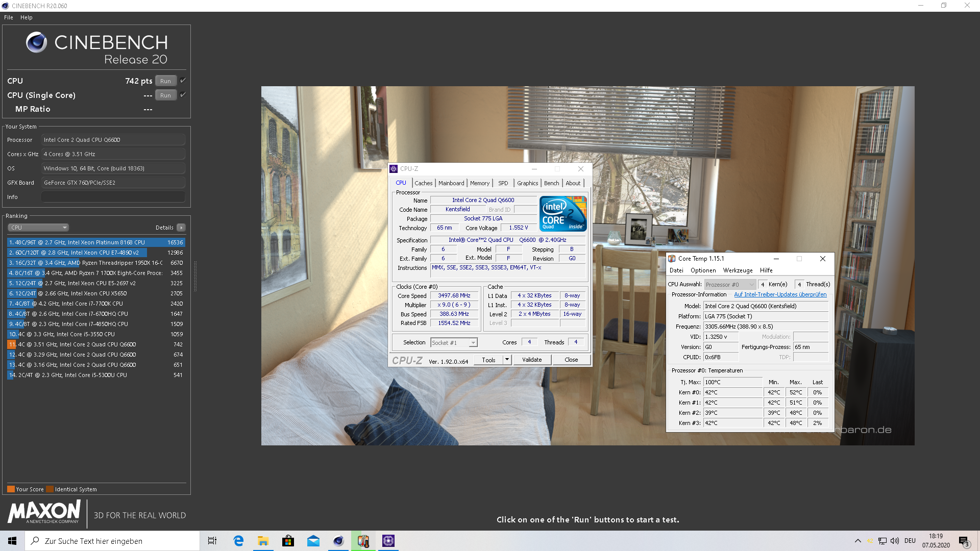Open File Explorer from the taskbar
The width and height of the screenshot is (980, 551).
click(x=263, y=541)
